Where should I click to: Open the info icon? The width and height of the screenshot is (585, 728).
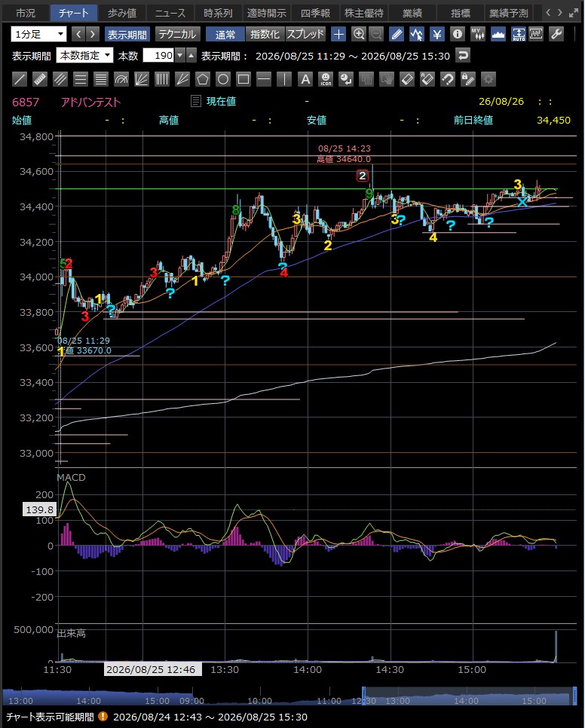point(458,35)
